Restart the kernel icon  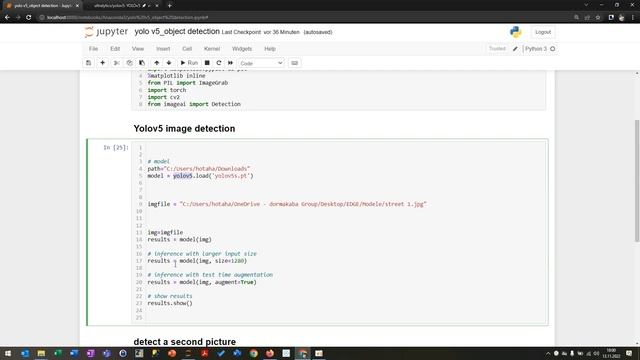click(219, 63)
